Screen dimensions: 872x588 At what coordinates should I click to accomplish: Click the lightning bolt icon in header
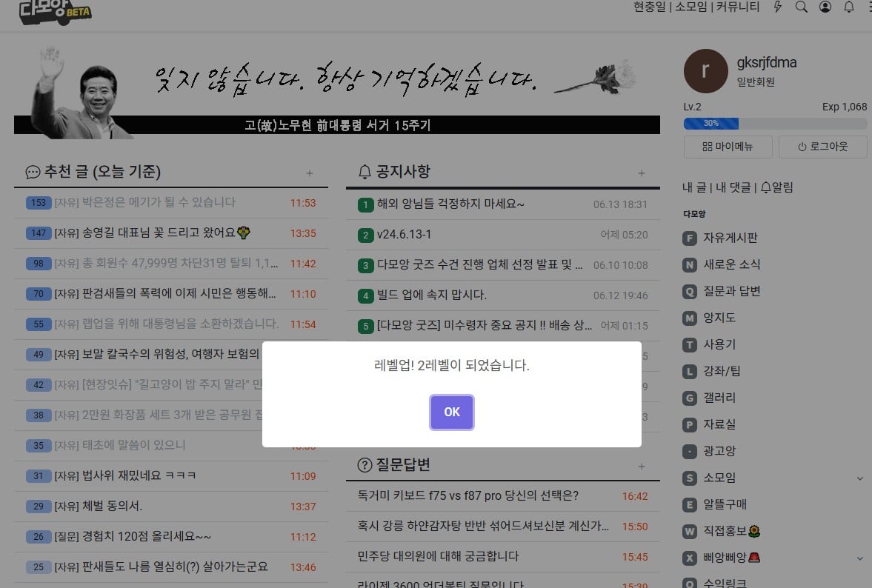(777, 7)
